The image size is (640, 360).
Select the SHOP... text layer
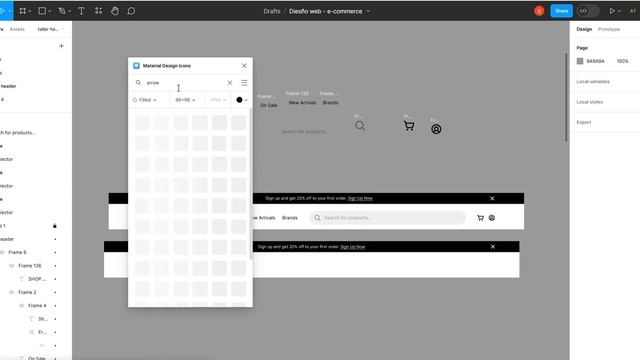coord(37,279)
